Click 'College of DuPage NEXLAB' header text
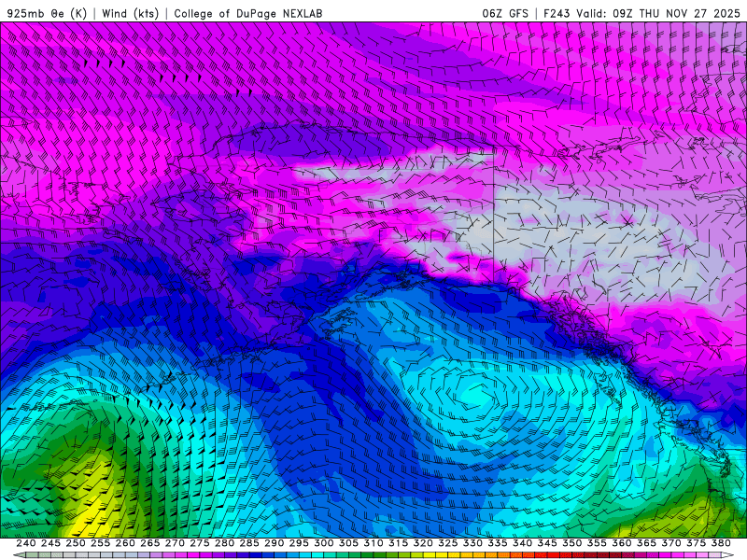 pos(248,13)
